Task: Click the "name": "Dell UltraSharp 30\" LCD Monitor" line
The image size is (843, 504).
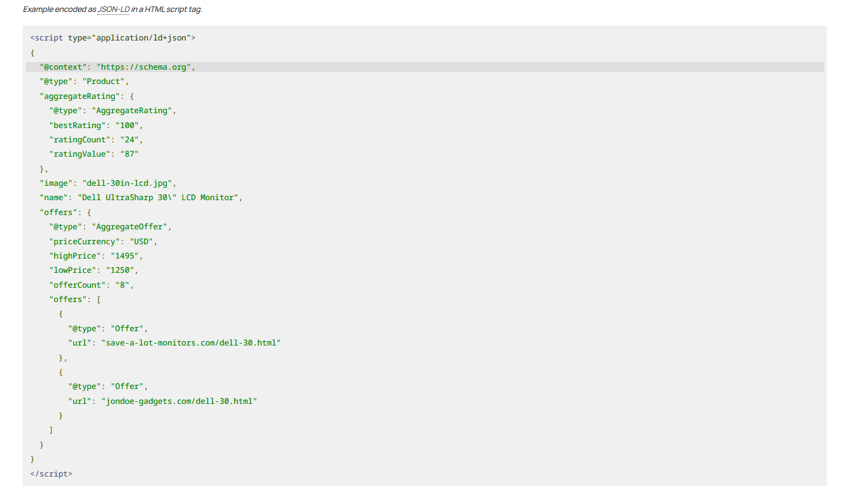Action: coord(141,198)
